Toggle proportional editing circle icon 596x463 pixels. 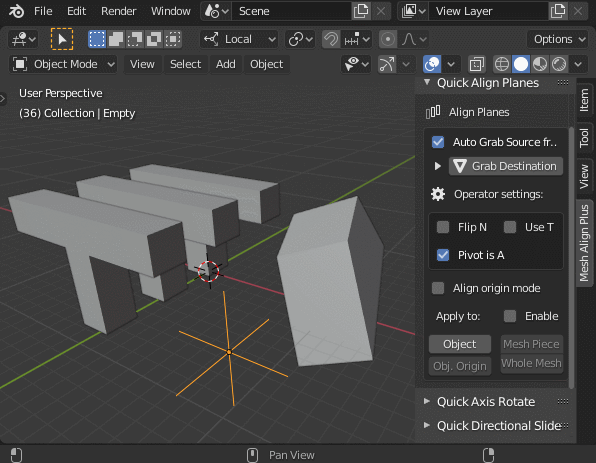pyautogui.click(x=388, y=39)
